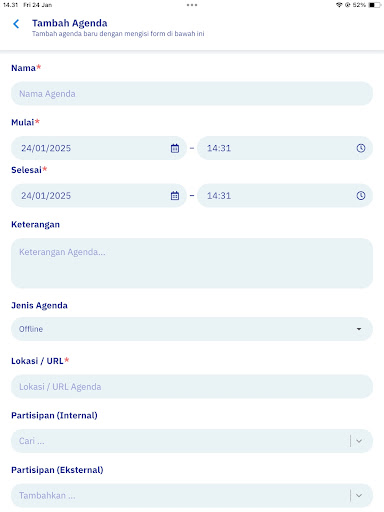The width and height of the screenshot is (384, 512).
Task: Tap the battery indicator in the status bar
Action: click(374, 5)
